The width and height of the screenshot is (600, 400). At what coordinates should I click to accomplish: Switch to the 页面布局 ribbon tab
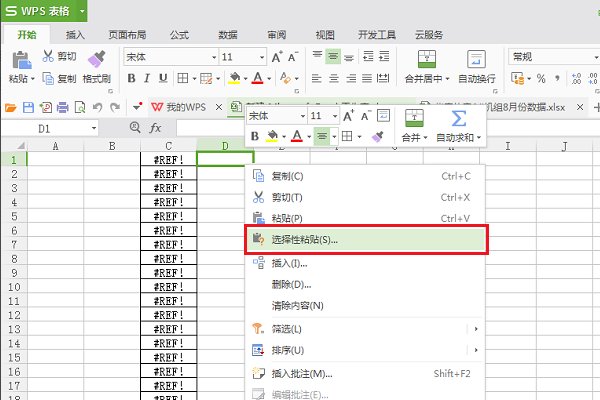pyautogui.click(x=127, y=35)
